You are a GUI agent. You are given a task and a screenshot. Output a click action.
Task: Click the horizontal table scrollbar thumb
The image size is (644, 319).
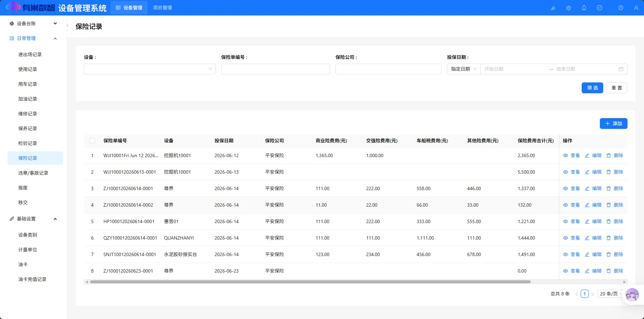pos(310,282)
